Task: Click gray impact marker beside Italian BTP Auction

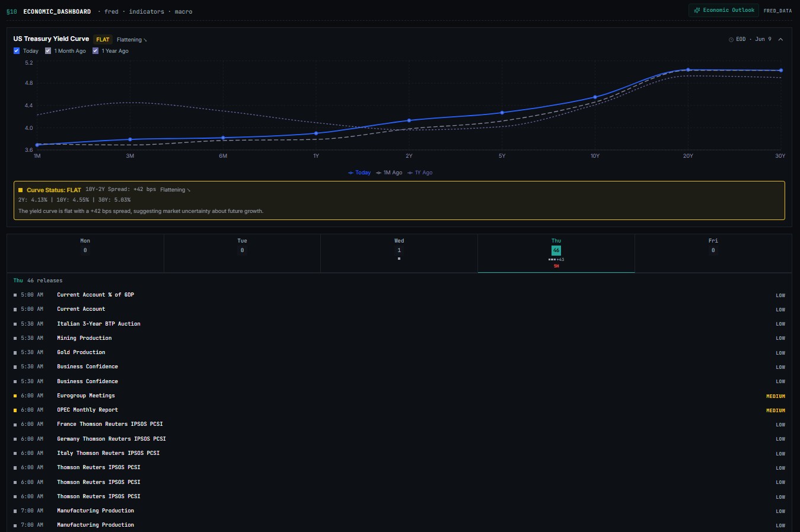Action: pyautogui.click(x=15, y=324)
